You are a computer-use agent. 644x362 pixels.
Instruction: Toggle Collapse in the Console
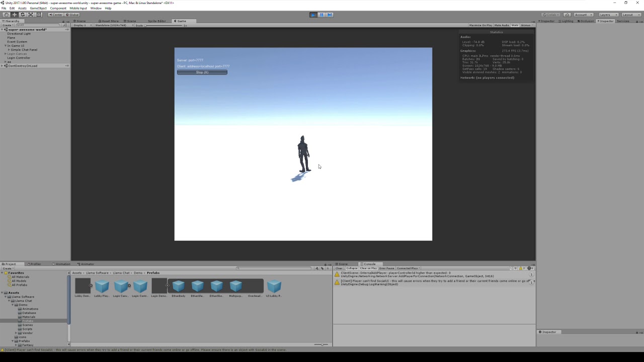click(x=352, y=268)
